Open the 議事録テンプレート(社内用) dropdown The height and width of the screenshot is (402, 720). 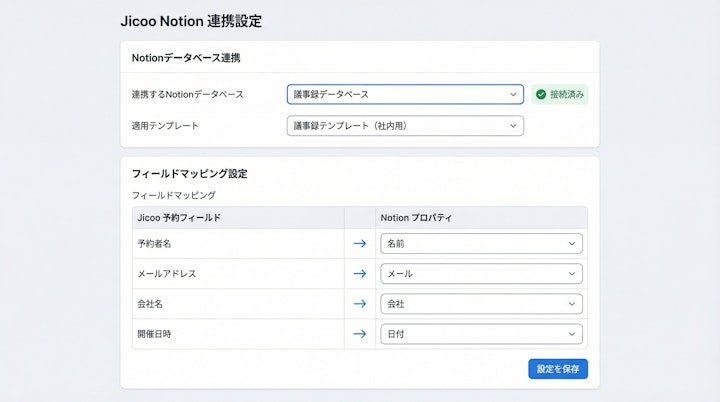(x=405, y=125)
